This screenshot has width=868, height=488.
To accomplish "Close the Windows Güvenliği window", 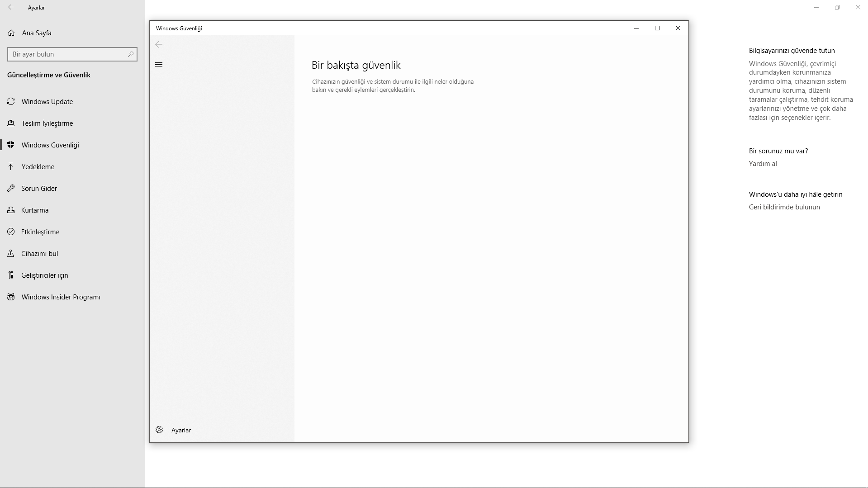I will 678,28.
